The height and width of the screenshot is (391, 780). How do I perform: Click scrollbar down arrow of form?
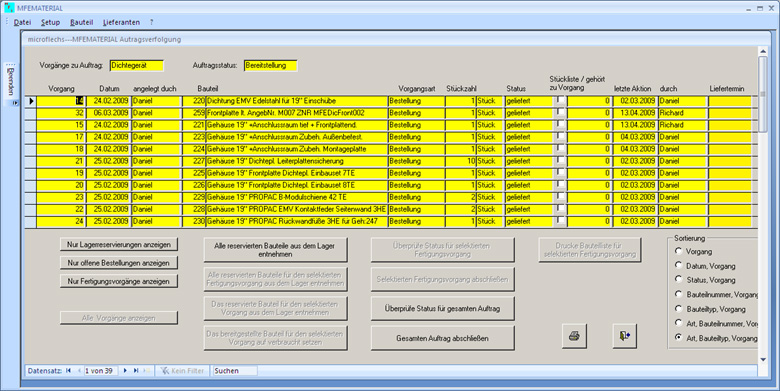pyautogui.click(x=763, y=359)
